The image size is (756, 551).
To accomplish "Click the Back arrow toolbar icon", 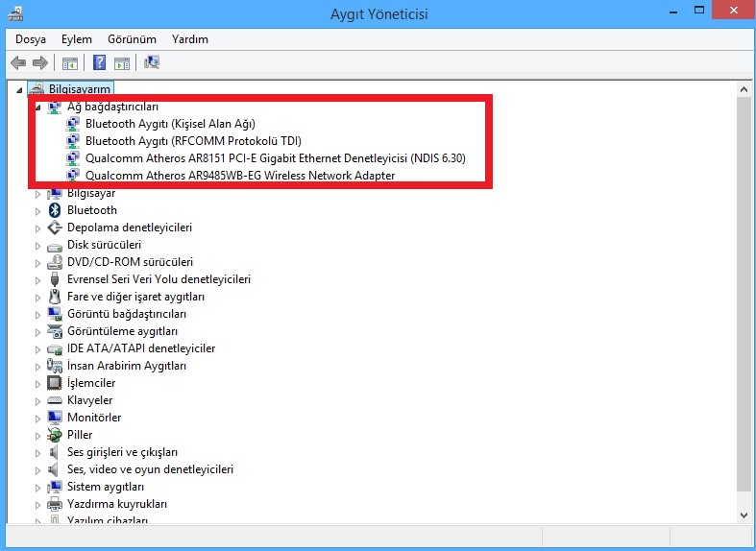I will point(18,62).
